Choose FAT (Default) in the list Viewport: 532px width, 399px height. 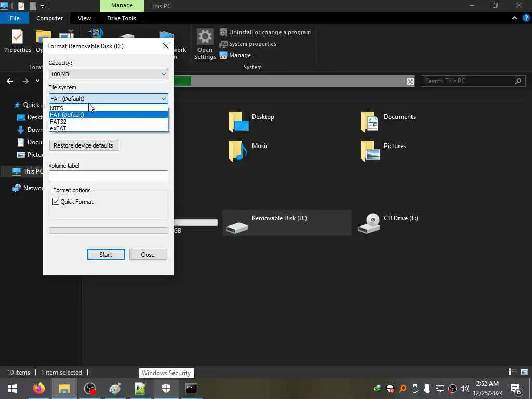tap(108, 115)
